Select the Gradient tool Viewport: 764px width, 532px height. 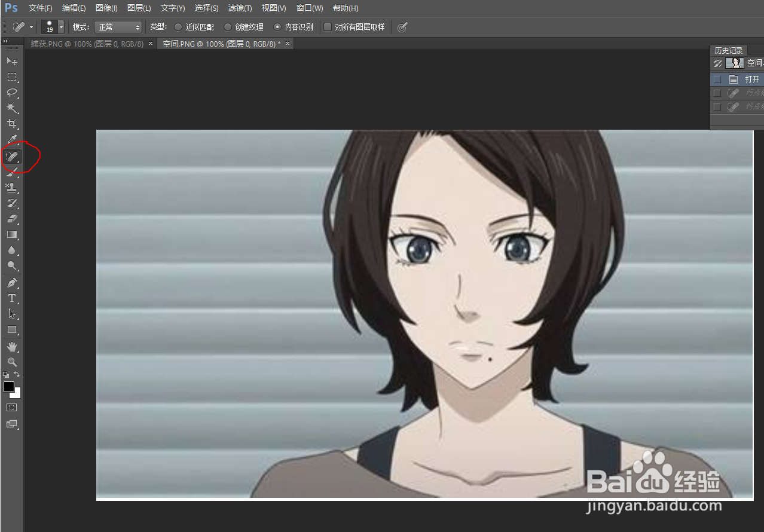11,234
